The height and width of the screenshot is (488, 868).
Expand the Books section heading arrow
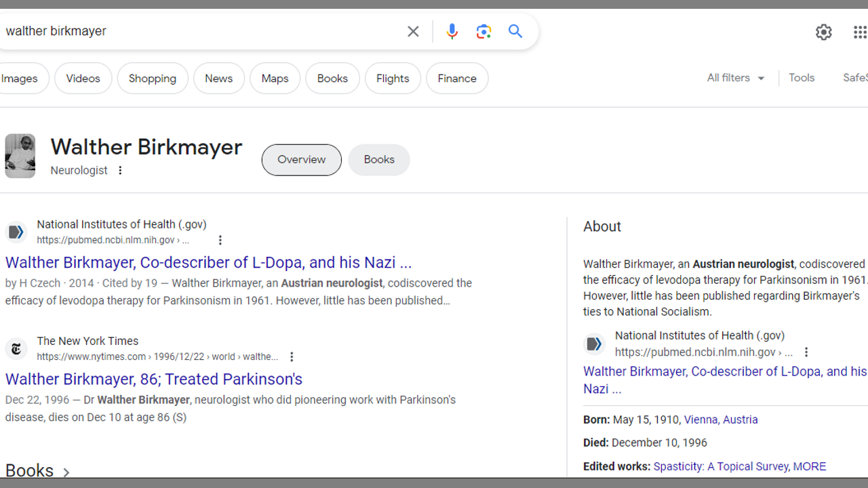(66, 472)
